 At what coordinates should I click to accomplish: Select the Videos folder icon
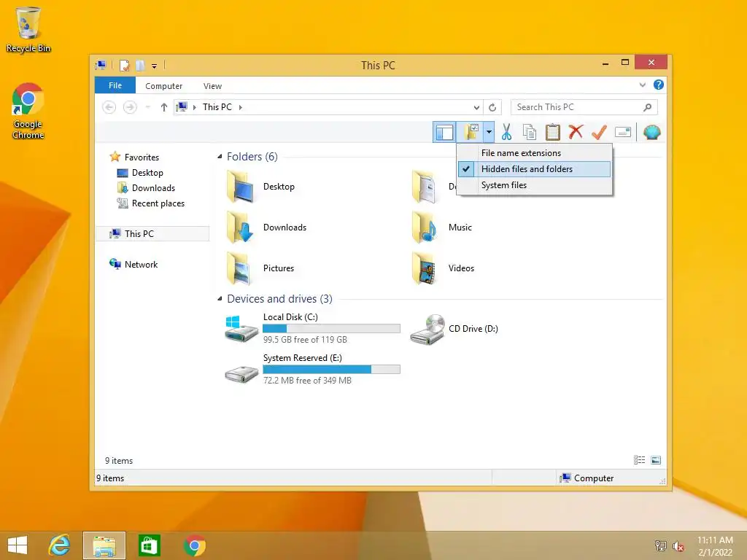coord(425,268)
